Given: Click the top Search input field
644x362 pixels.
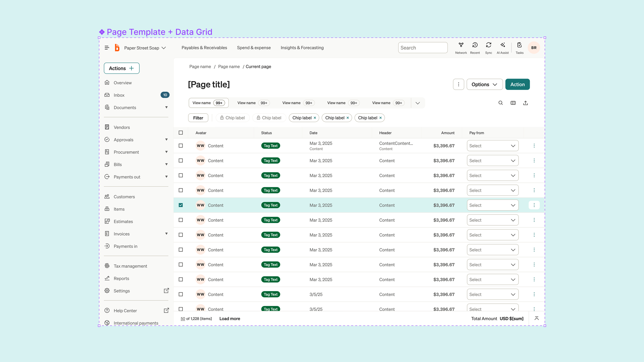Looking at the screenshot, I should click(x=422, y=48).
